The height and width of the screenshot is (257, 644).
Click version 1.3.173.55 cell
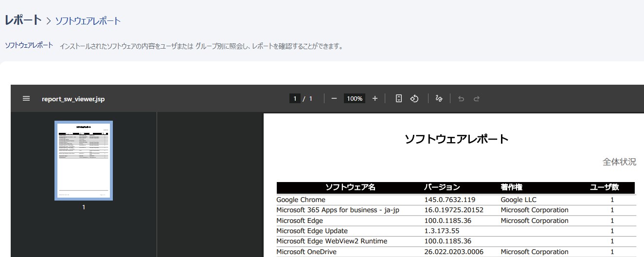(442, 231)
